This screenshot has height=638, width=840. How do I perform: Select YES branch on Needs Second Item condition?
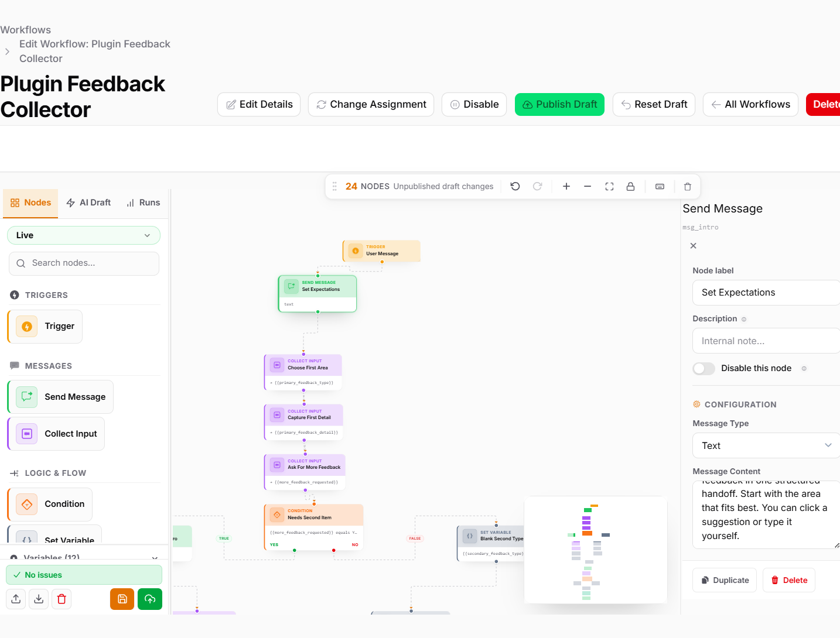pos(273,544)
